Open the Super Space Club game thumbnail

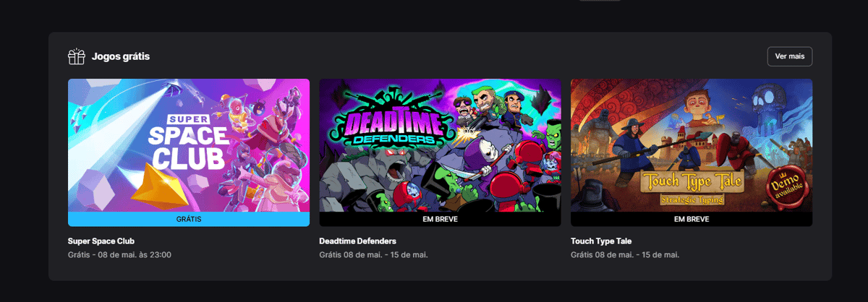(189, 145)
